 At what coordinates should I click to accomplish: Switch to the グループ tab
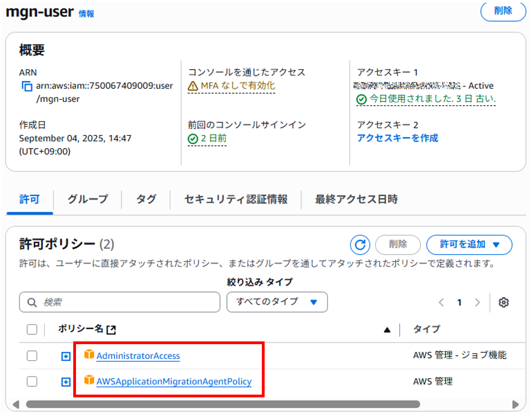point(88,199)
